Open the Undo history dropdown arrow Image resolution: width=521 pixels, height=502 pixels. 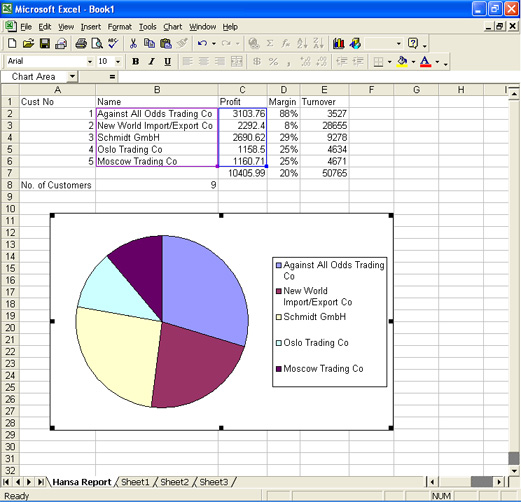click(x=214, y=43)
